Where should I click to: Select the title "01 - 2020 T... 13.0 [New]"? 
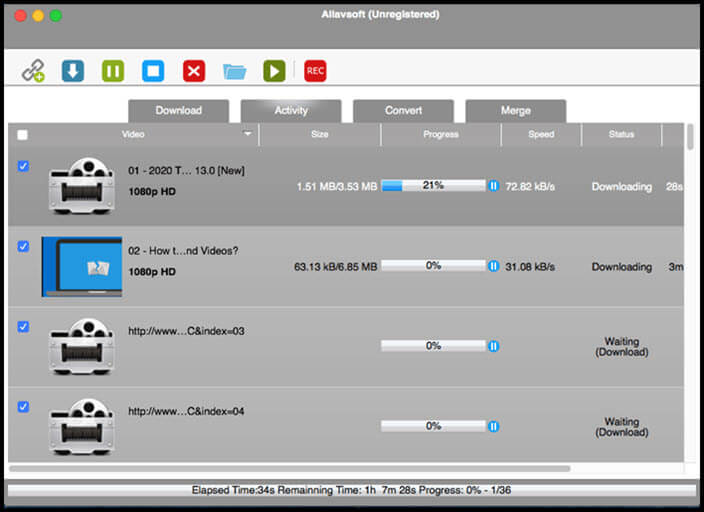[x=186, y=171]
